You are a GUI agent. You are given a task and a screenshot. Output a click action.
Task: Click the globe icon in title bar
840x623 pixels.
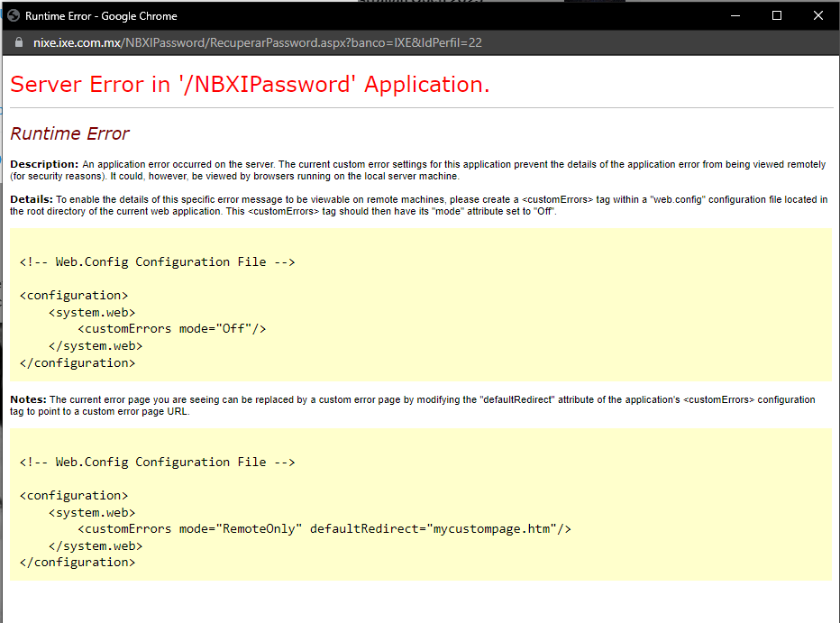point(14,15)
